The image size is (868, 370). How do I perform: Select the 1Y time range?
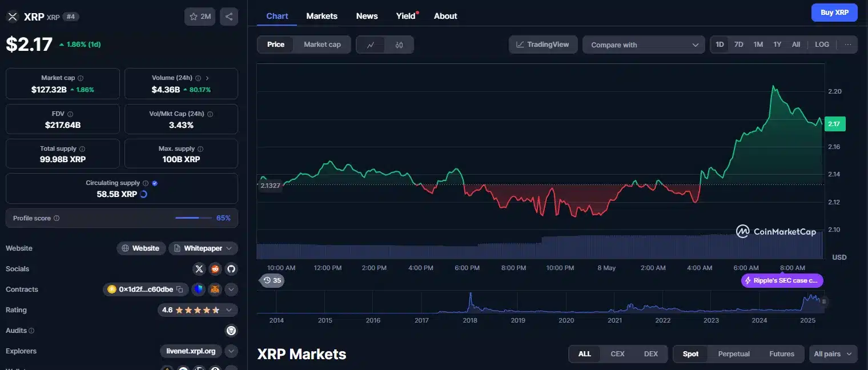[777, 45]
